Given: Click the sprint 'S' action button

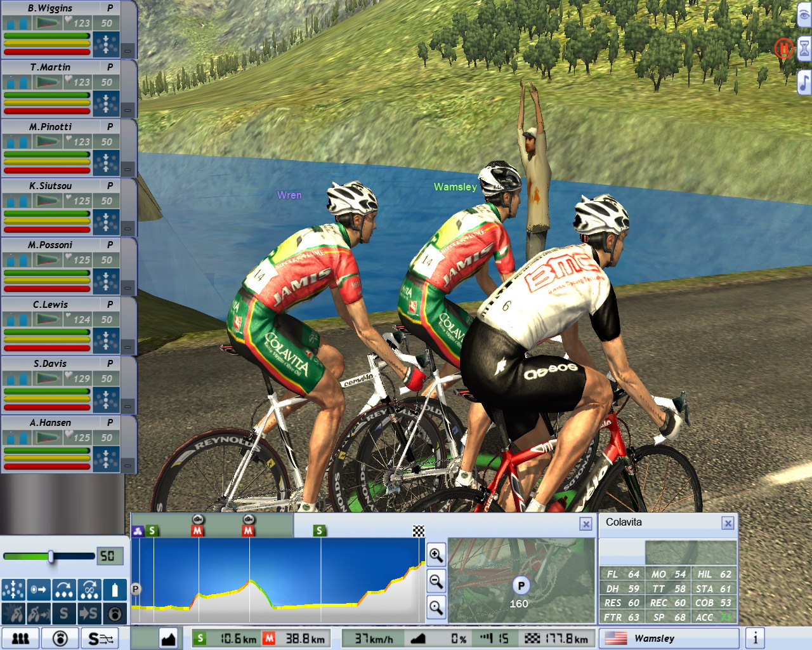Looking at the screenshot, I should tap(63, 613).
